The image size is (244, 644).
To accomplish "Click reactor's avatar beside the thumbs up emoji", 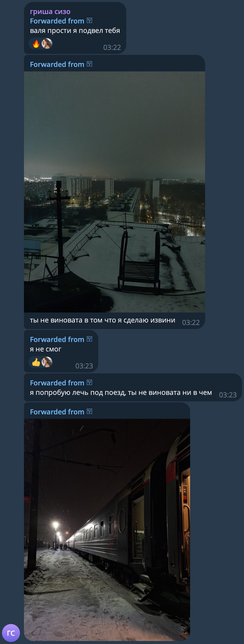I will 47,362.
